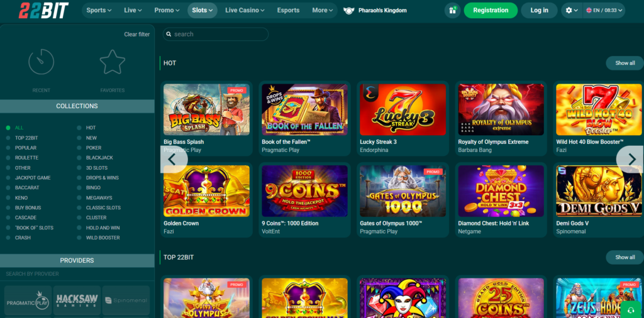Viewport: 644px width, 318px height.
Task: Open the Golden Crown game in HOT
Action: [x=206, y=191]
